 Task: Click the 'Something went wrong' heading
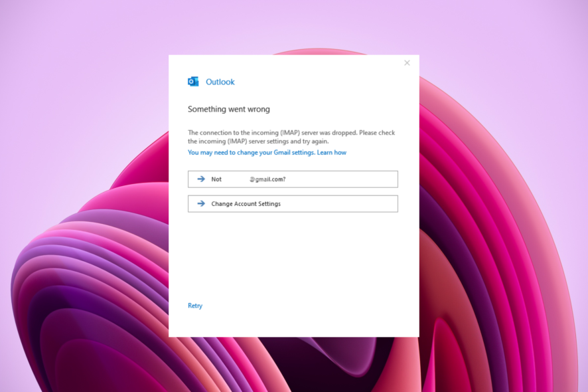[229, 109]
